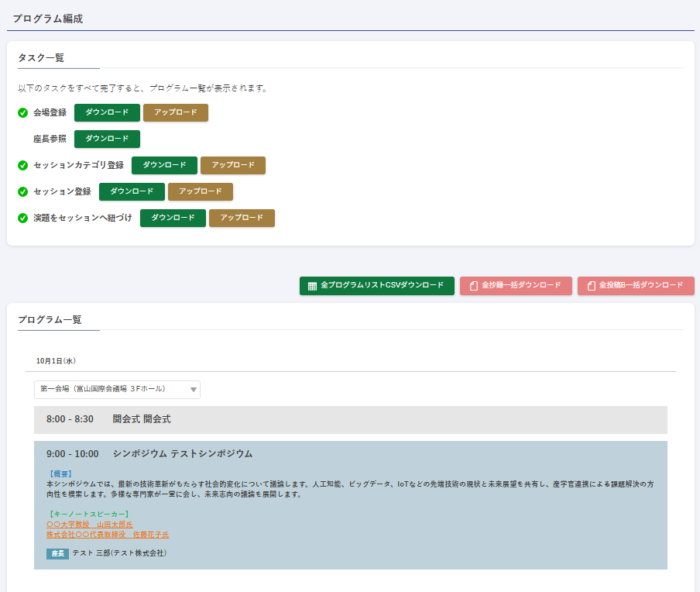Upload a file for 会場登録
Image resolution: width=700 pixels, height=592 pixels.
175,112
